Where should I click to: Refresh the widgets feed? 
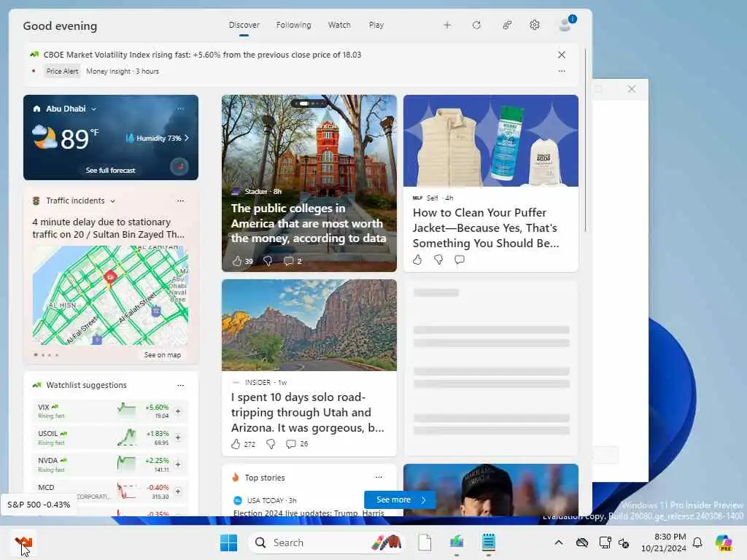click(x=476, y=26)
